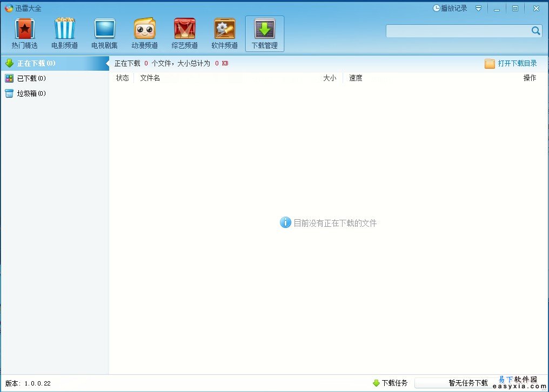The width and height of the screenshot is (549, 392).
Task: Open the 热门精选 channel icon
Action: click(x=24, y=29)
